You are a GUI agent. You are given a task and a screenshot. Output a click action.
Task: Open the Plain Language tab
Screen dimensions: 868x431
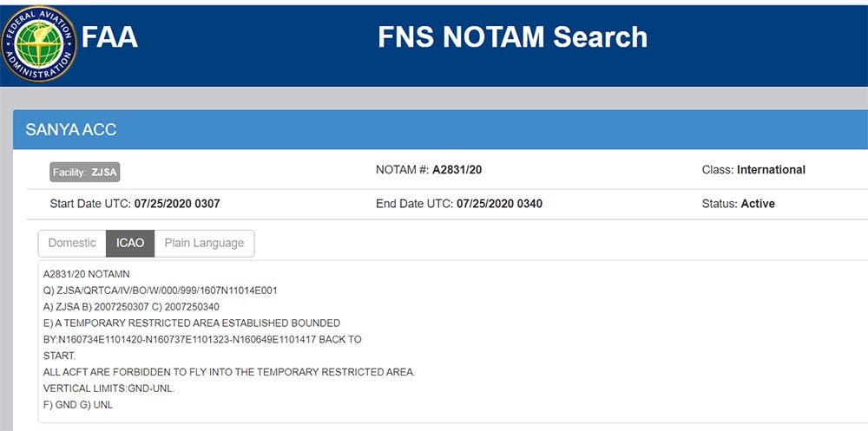coord(204,243)
